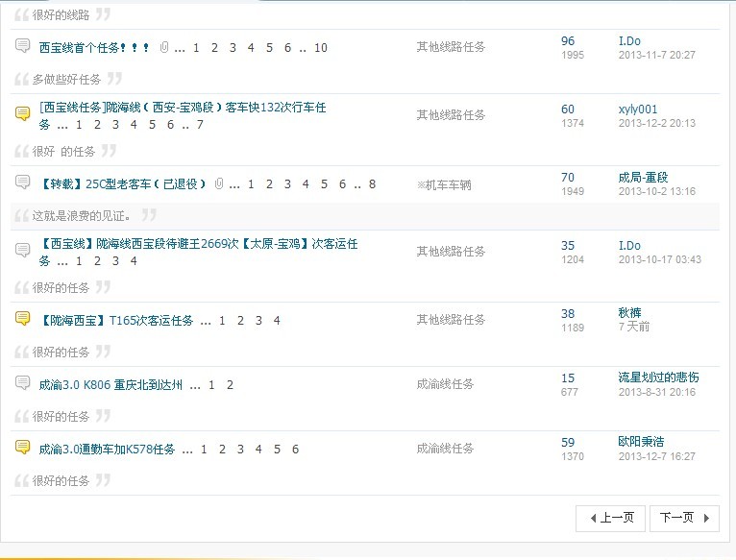736x560 pixels.
Task: Jump to page 10 of 西宝线首个任务
Action: coord(320,48)
